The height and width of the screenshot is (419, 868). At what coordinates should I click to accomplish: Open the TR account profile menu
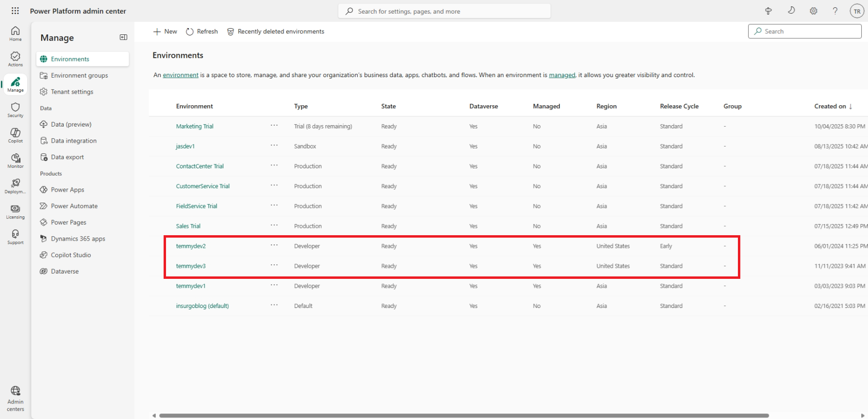[857, 11]
